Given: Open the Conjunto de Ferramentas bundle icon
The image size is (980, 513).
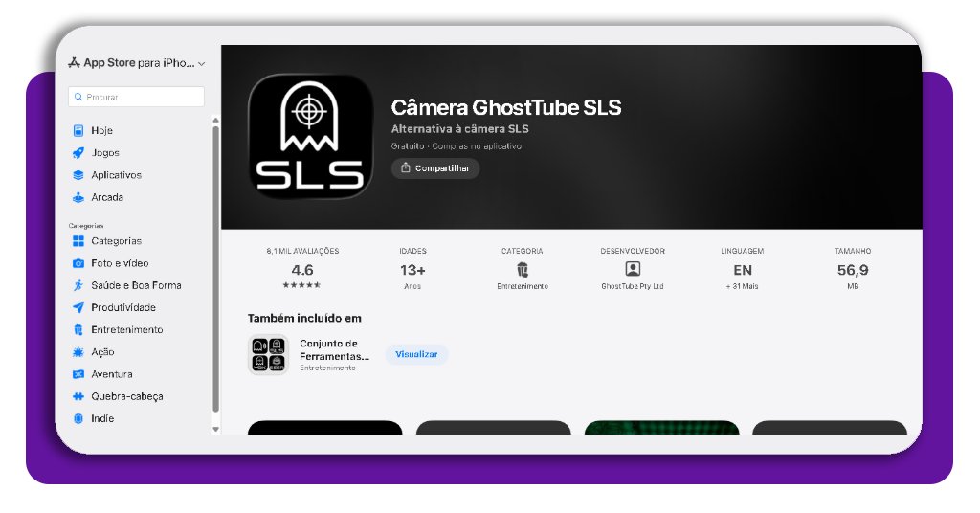Looking at the screenshot, I should tap(268, 354).
